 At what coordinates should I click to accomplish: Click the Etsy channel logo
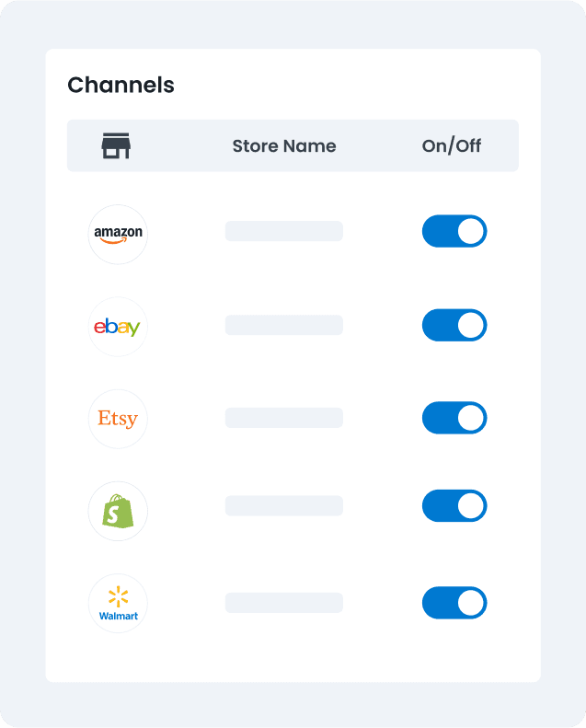(118, 419)
